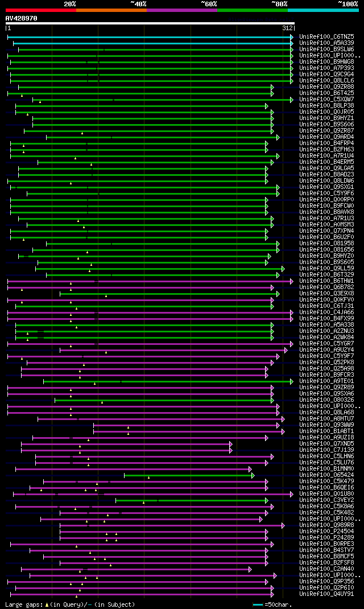Select the UniRef100_B6THW1 entry
This screenshot has height=609, width=364.
(326, 281)
